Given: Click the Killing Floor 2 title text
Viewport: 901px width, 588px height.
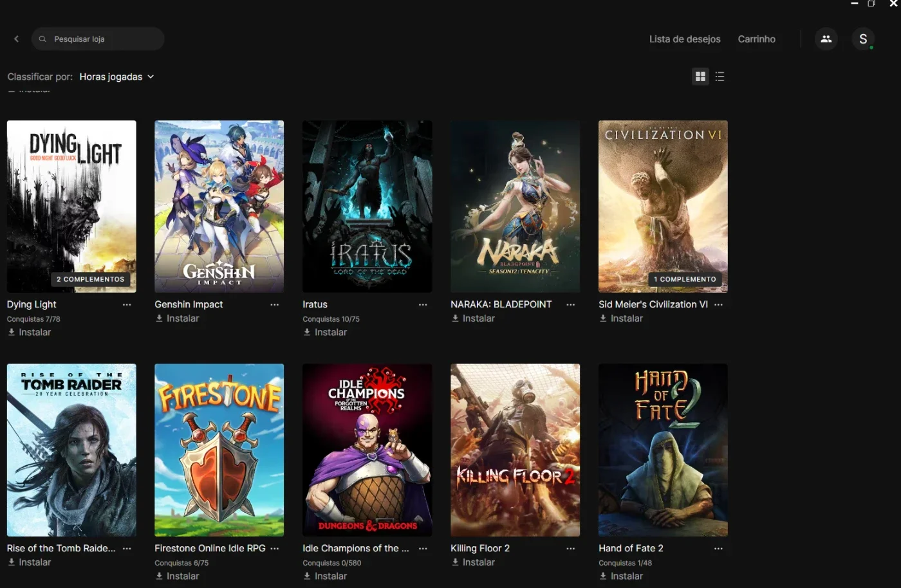Looking at the screenshot, I should point(480,549).
